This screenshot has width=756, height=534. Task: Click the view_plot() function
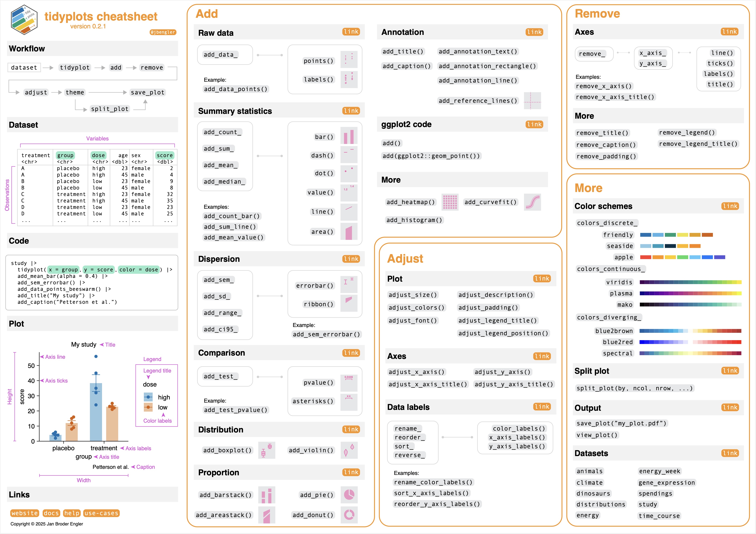pos(597,435)
